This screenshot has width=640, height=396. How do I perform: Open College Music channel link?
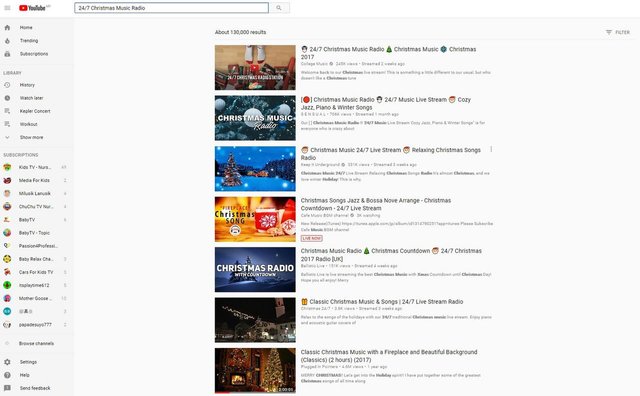314,64
